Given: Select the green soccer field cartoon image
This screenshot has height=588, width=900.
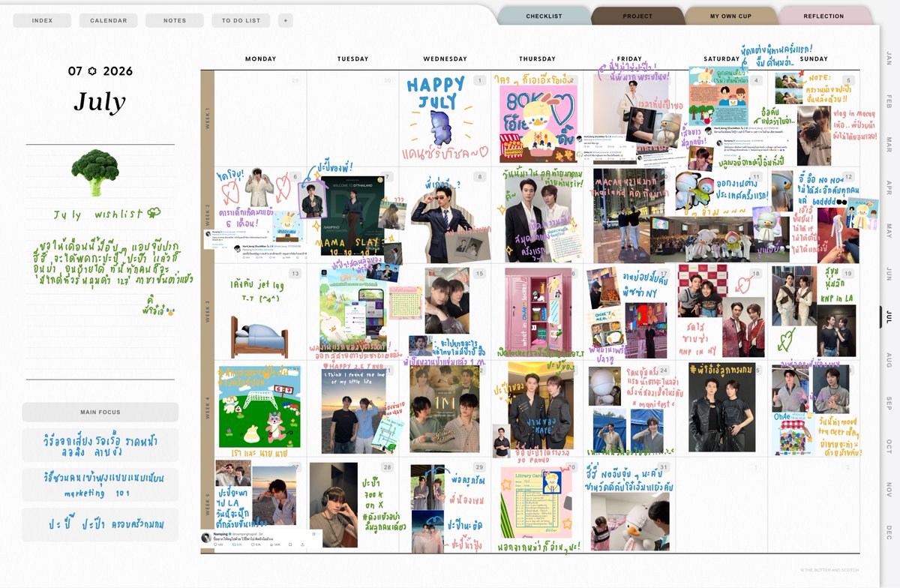Looking at the screenshot, I should pos(259,408).
